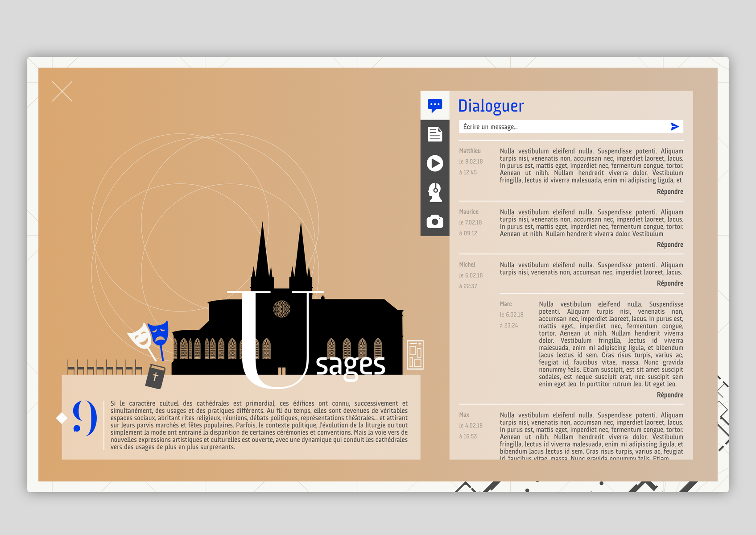Close the Usages panel with the X
The width and height of the screenshot is (756, 535).
click(62, 91)
